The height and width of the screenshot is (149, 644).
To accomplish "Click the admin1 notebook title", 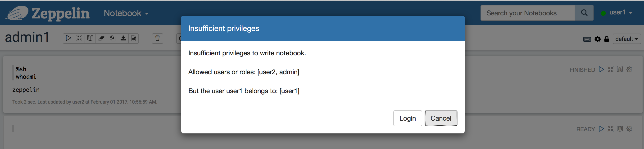I will pos(27,37).
